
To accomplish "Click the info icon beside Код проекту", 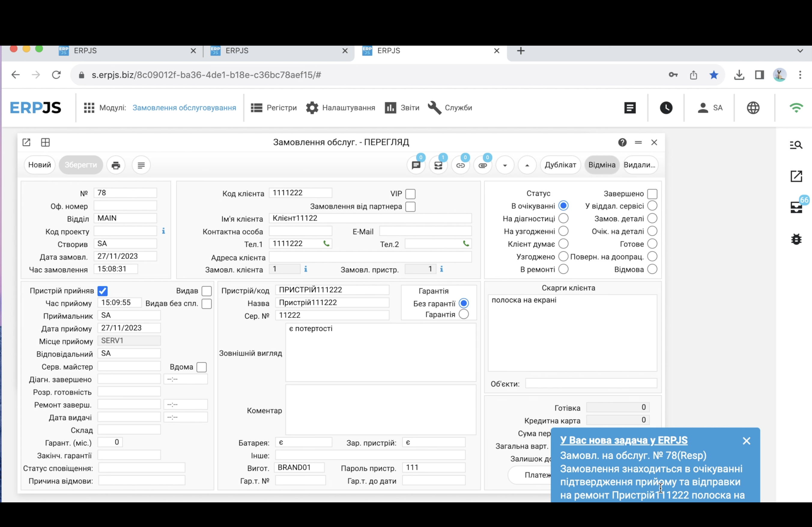I will [163, 231].
